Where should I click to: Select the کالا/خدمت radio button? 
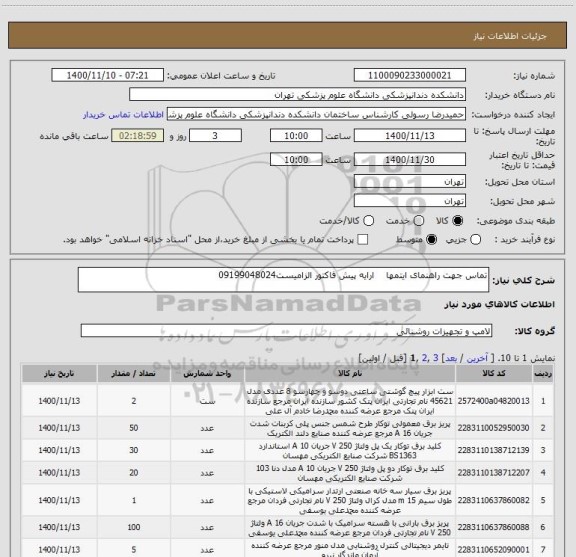pyautogui.click(x=368, y=220)
